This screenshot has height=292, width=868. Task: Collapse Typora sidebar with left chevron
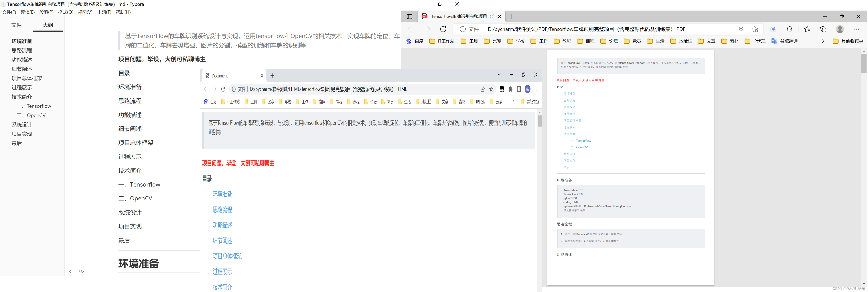(x=70, y=271)
